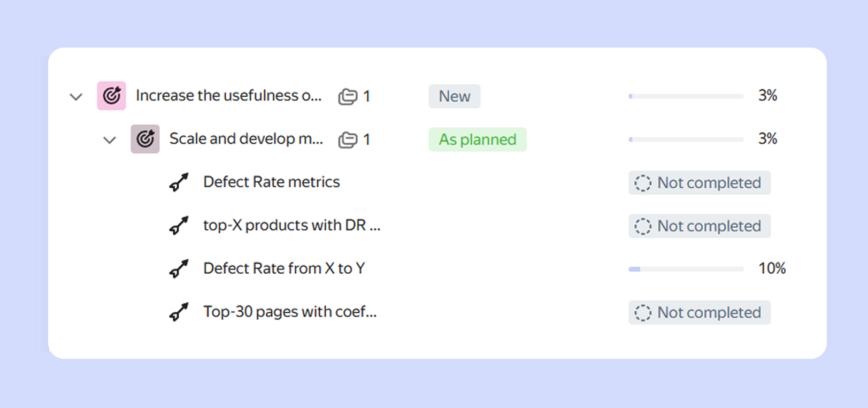Viewport: 868px width, 408px height.
Task: Click the pink goal target icon
Action: 111,96
